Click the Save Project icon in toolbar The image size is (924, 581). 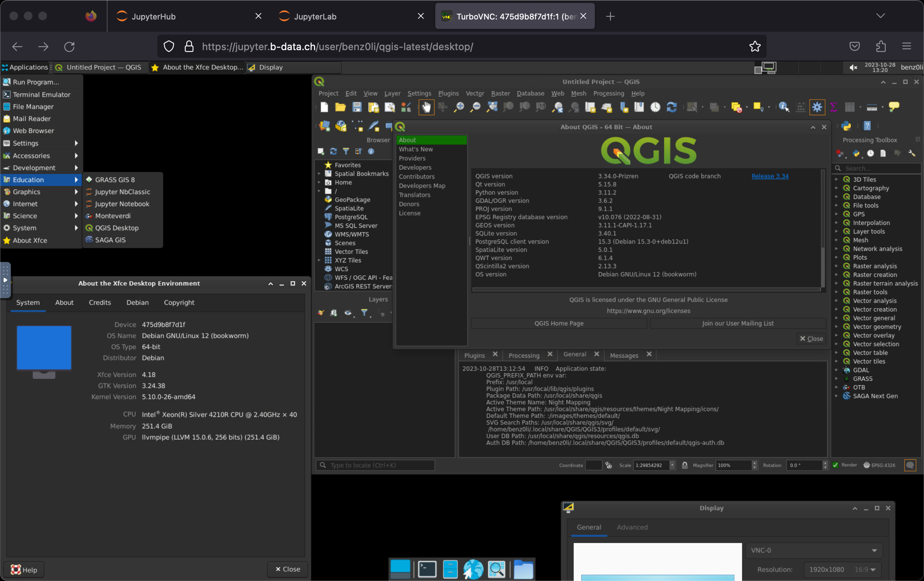point(357,107)
